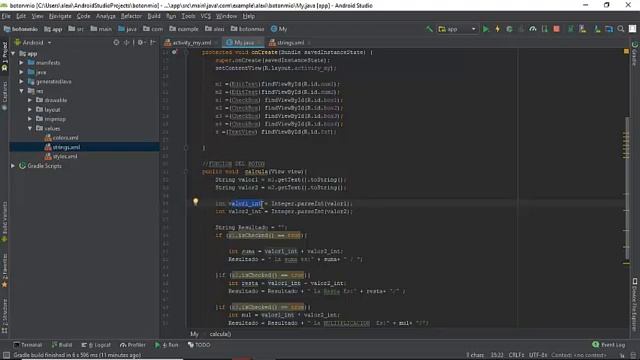Run the app with green play button
The width and height of the screenshot is (640, 360).
(486, 29)
